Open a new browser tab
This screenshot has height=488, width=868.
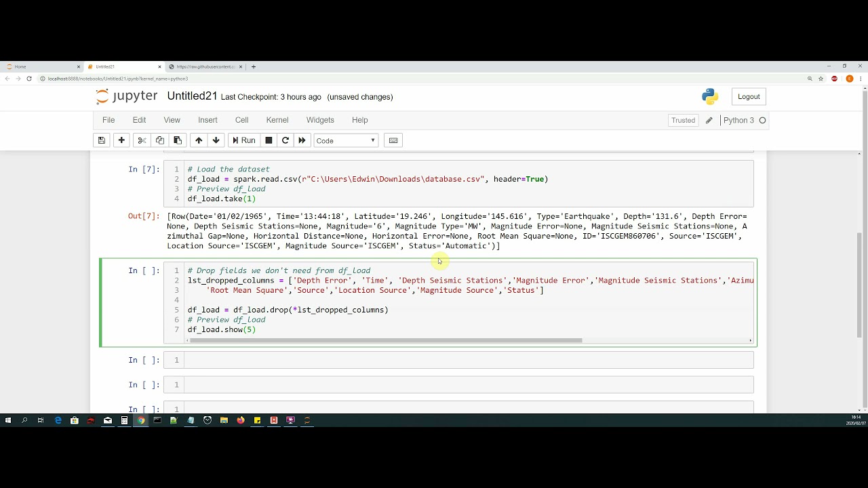(x=254, y=66)
